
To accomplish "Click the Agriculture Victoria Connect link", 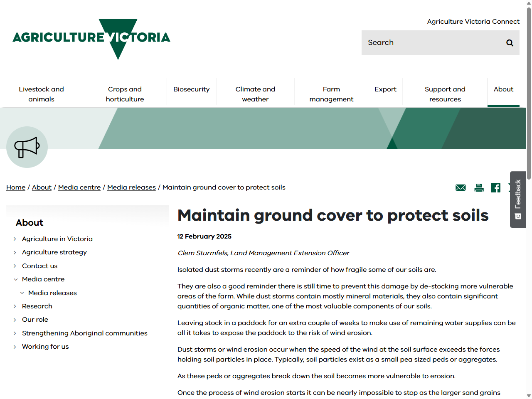I will coord(473,21).
